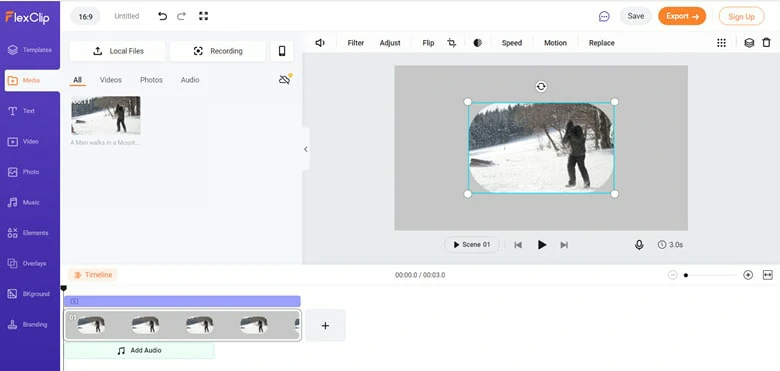Open the Media sidebar section
780x371 pixels.
click(x=31, y=80)
